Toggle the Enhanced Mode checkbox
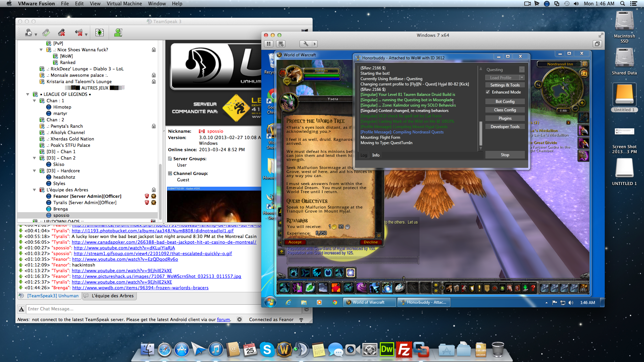Screen dimensions: 644x362 coord(488,92)
